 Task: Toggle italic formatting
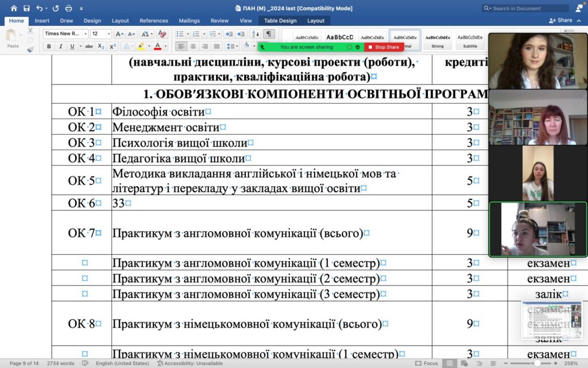(x=60, y=47)
